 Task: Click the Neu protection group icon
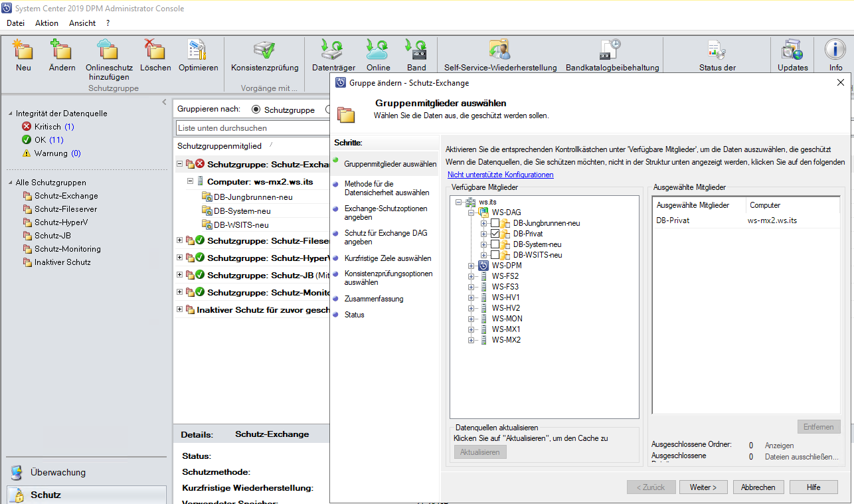(23, 49)
